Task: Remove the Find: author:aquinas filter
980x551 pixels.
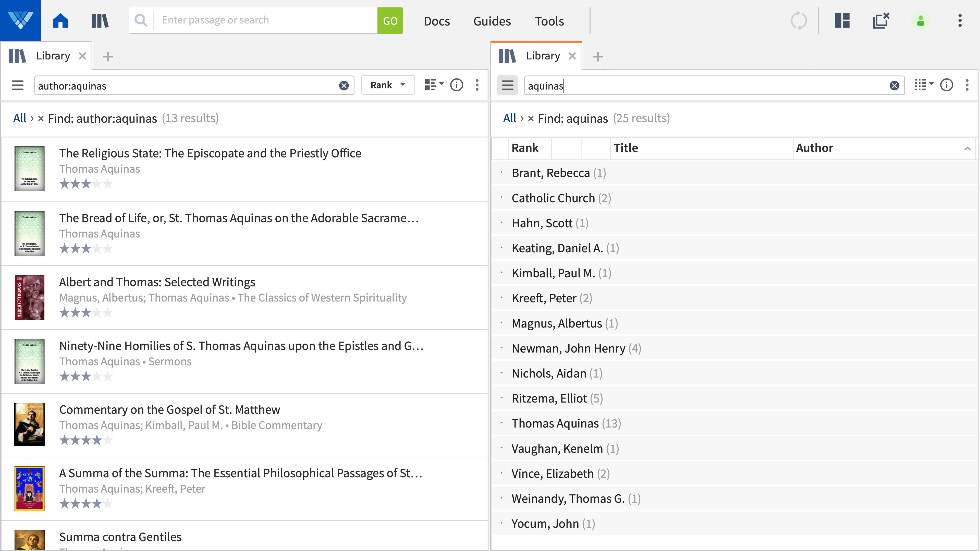Action: point(41,119)
